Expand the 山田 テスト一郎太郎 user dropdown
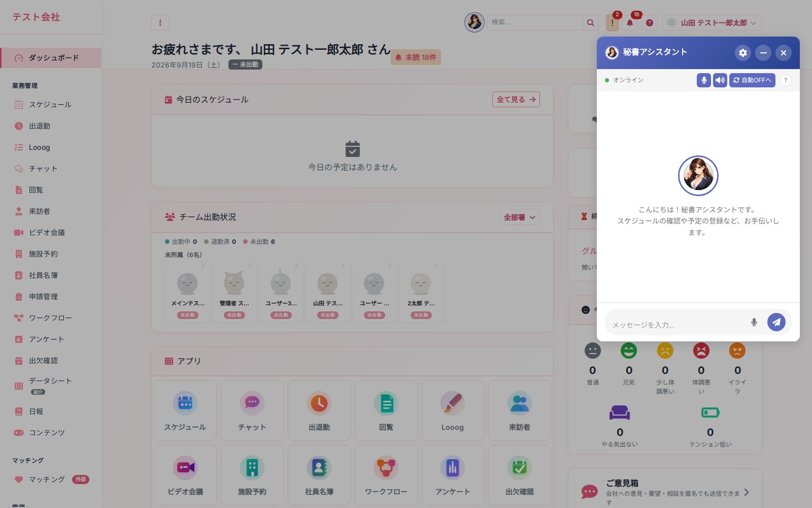 coord(712,22)
